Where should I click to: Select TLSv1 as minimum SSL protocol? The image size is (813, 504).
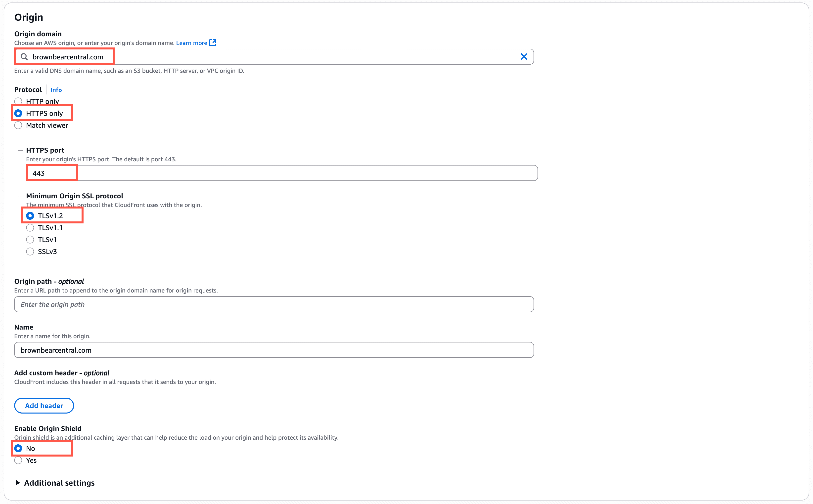30,239
